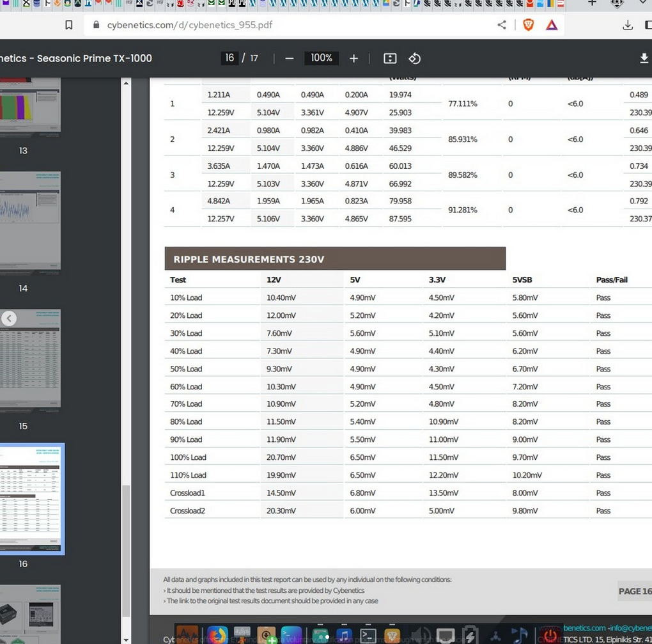The height and width of the screenshot is (644, 652).
Task: Open the purple terminal app in dock
Action: click(291, 636)
